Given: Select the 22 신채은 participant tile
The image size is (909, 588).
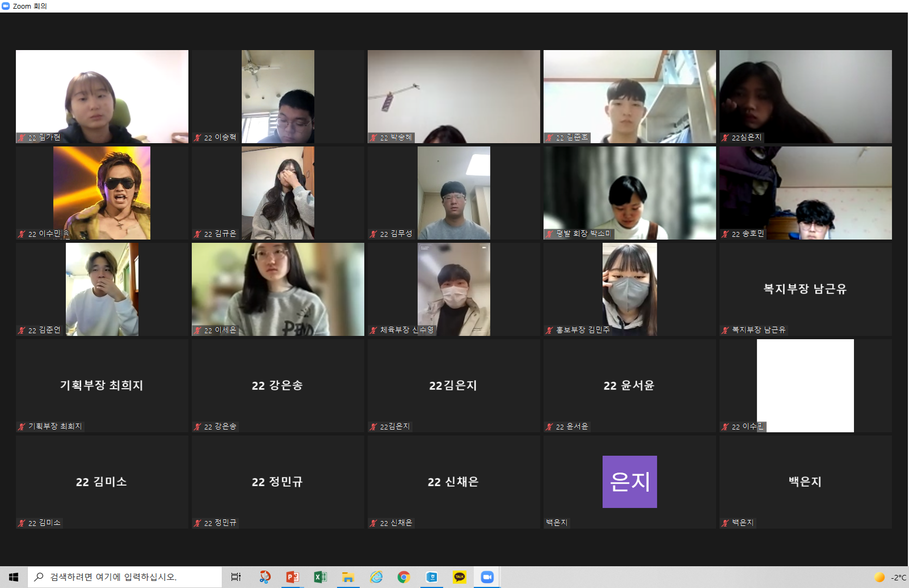Looking at the screenshot, I should [454, 482].
